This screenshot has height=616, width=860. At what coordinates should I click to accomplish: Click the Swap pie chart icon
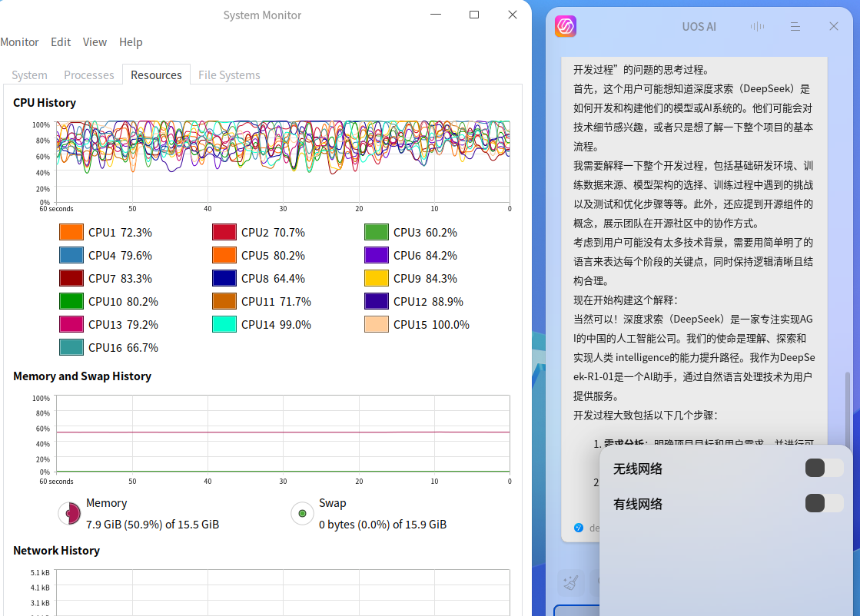coord(302,514)
